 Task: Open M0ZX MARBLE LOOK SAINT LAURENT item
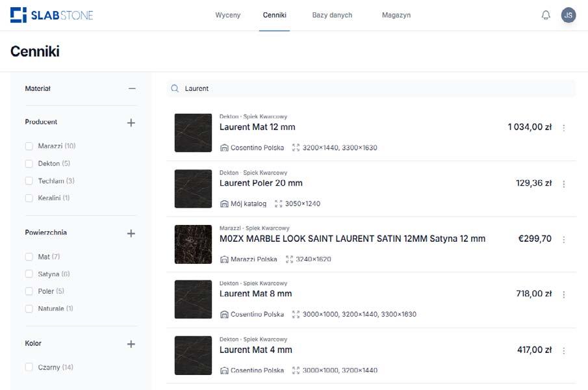pyautogui.click(x=353, y=239)
